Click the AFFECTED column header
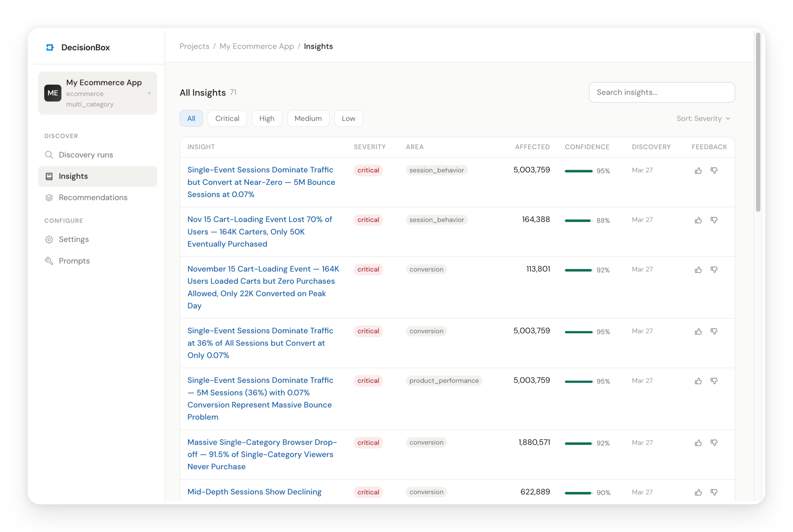Screen dimensions: 793x532 click(x=532, y=147)
